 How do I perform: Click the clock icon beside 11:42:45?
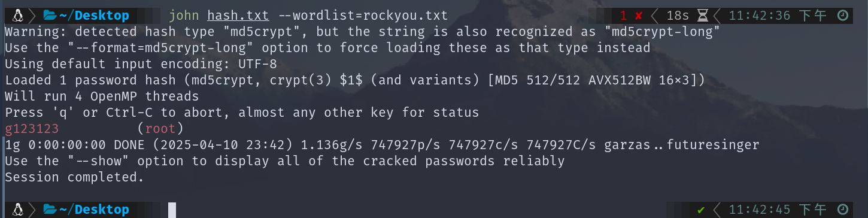tap(842, 210)
